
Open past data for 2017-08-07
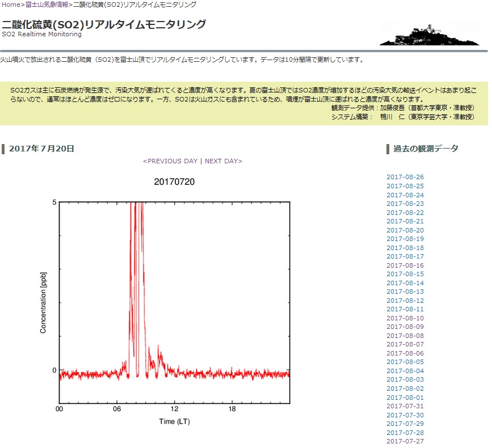(x=405, y=344)
